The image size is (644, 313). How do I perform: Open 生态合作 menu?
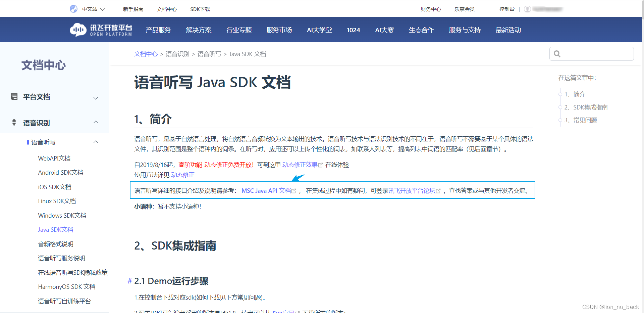pyautogui.click(x=421, y=30)
